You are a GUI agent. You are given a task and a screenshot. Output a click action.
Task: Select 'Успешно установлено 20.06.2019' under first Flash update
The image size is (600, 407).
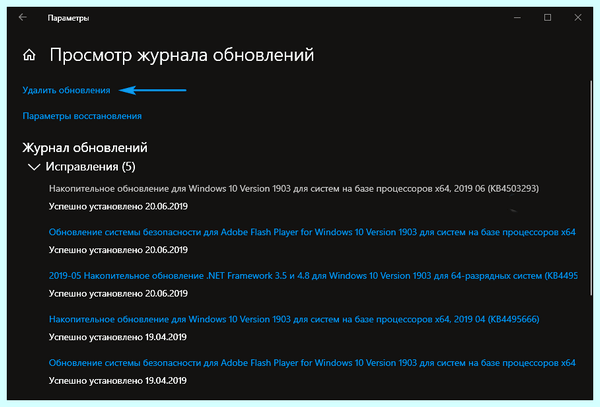118,250
